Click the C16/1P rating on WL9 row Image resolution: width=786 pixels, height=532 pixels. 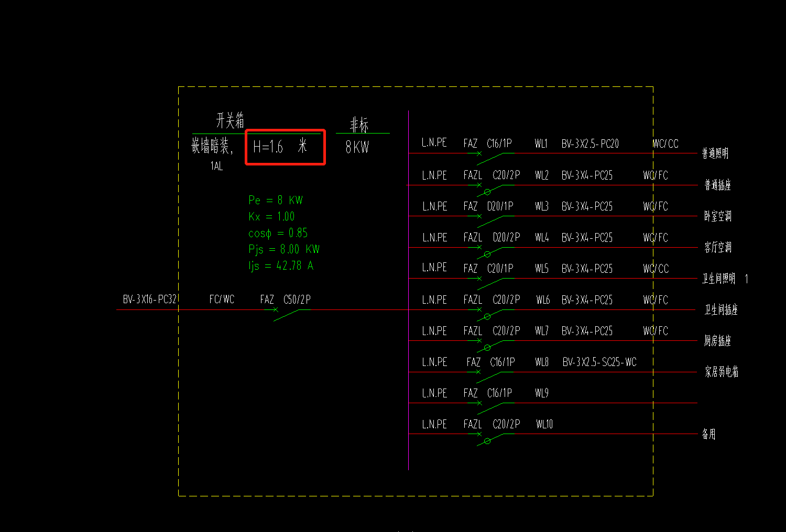tap(499, 393)
